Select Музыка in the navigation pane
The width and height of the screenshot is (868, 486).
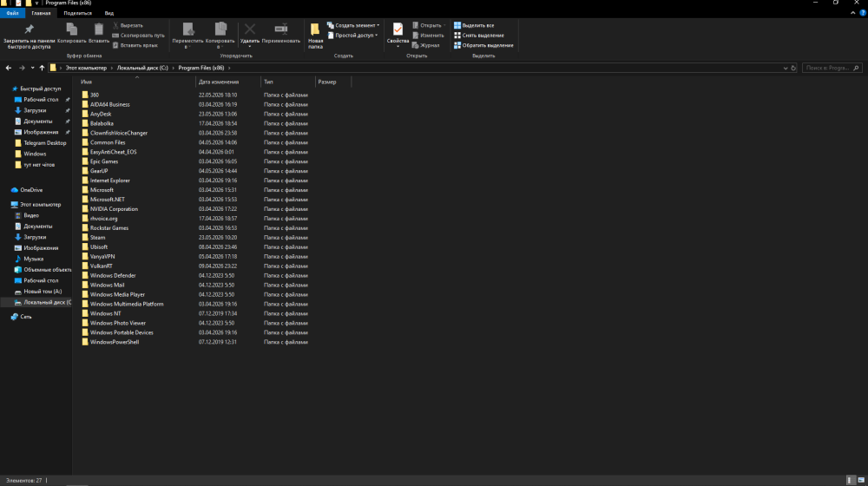(x=33, y=259)
